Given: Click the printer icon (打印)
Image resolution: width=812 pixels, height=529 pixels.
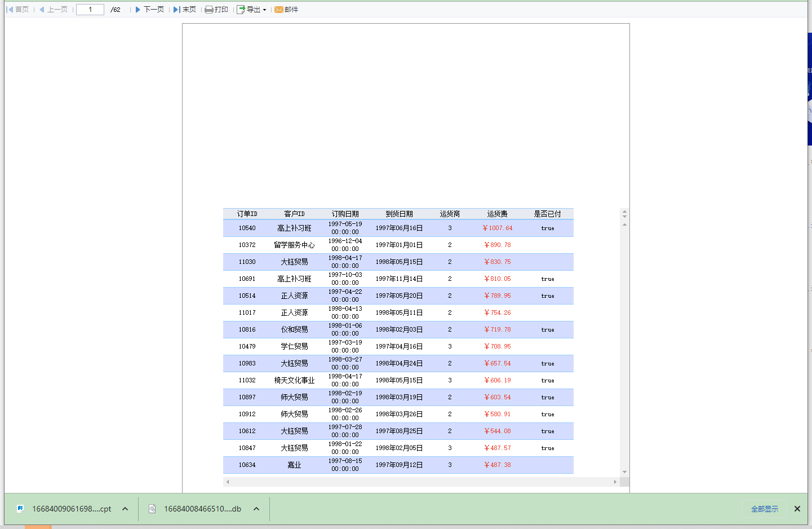Looking at the screenshot, I should click(209, 10).
